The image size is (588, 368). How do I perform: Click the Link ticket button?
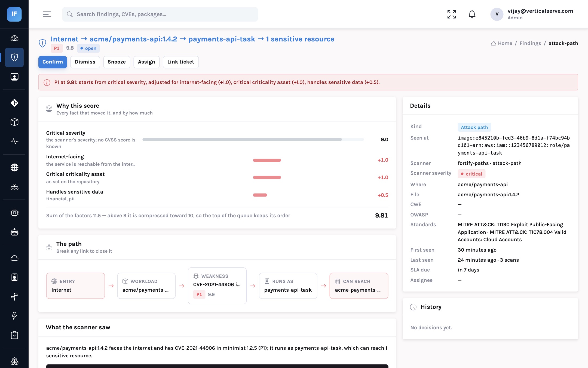pos(181,62)
